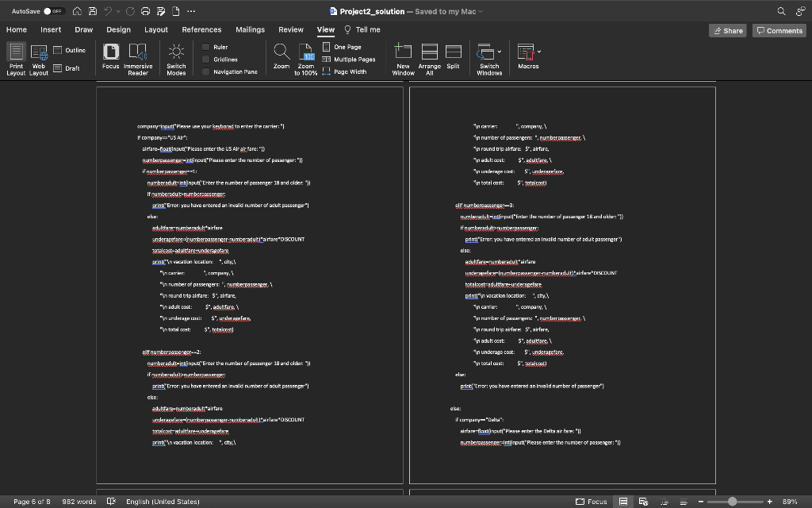This screenshot has height=508, width=812.
Task: Click the zoom slider in status bar
Action: coord(733,502)
